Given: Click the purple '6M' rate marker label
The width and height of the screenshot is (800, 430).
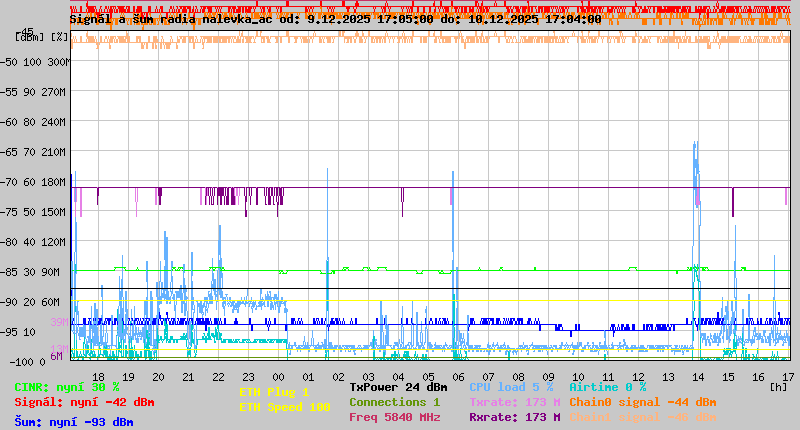Looking at the screenshot, I should tap(56, 356).
